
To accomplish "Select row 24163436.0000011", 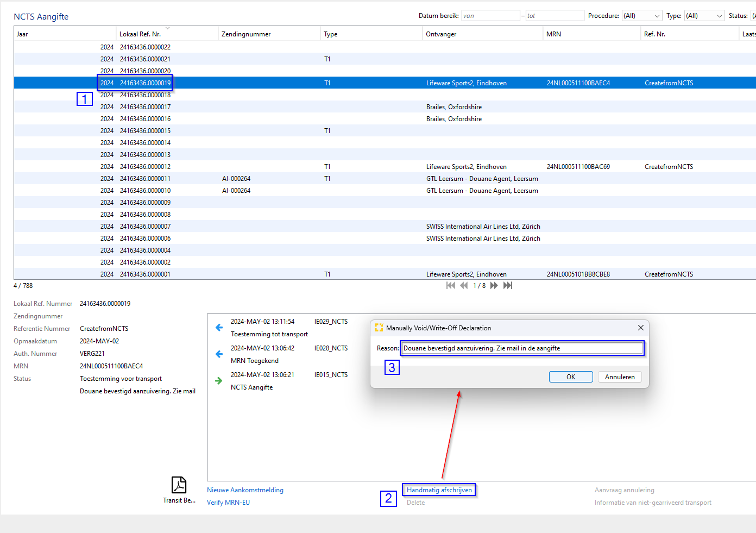I will [385, 179].
